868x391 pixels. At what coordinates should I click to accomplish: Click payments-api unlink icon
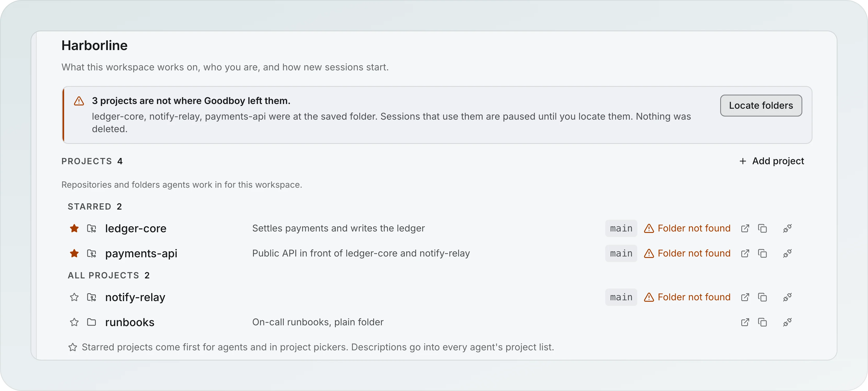click(x=787, y=253)
